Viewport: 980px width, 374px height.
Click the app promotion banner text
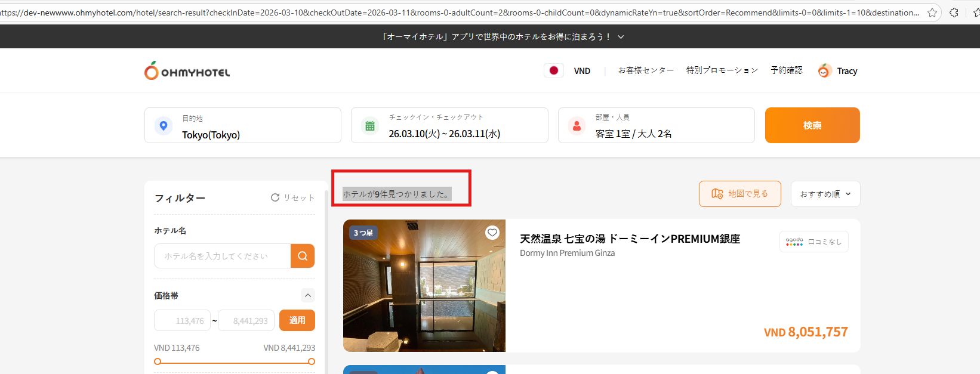click(497, 37)
